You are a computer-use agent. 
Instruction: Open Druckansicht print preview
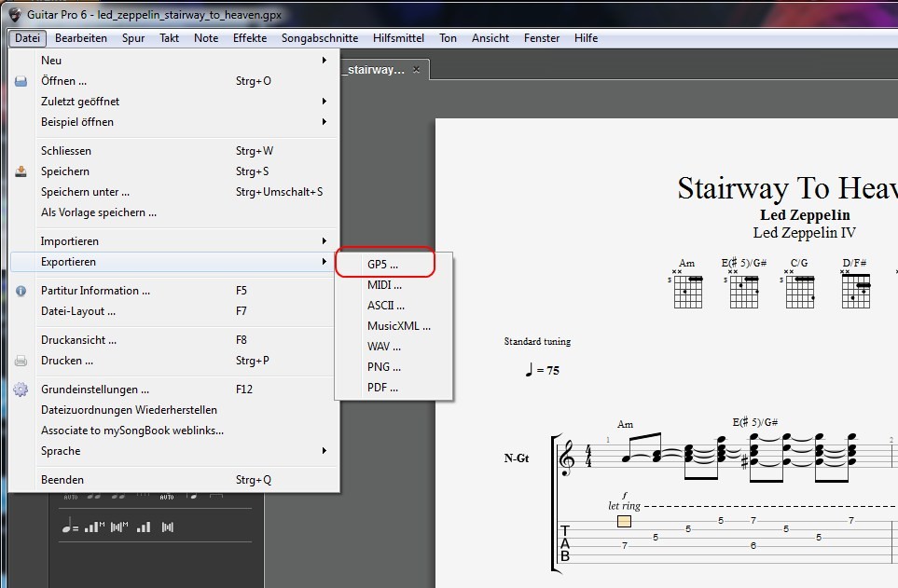click(172, 339)
